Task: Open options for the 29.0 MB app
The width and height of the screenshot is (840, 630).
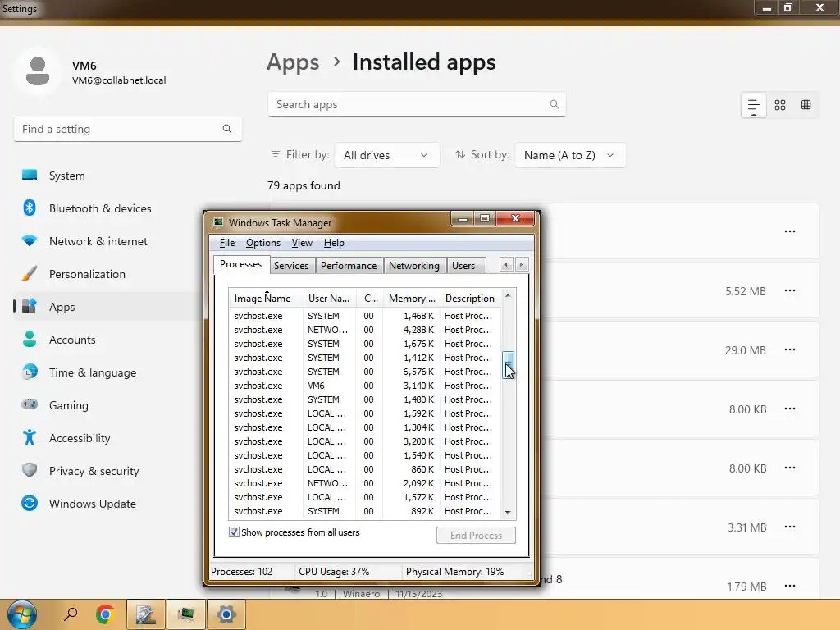Action: (790, 349)
